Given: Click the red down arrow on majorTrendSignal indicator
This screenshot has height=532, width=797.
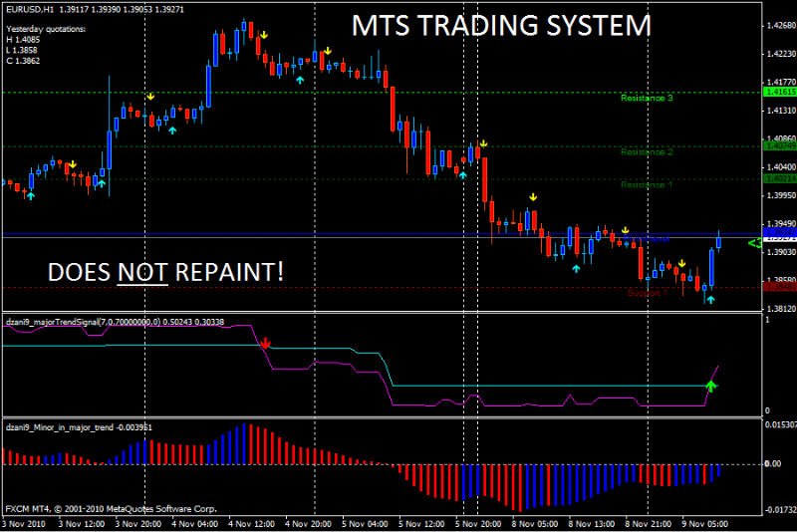Looking at the screenshot, I should pyautogui.click(x=265, y=344).
